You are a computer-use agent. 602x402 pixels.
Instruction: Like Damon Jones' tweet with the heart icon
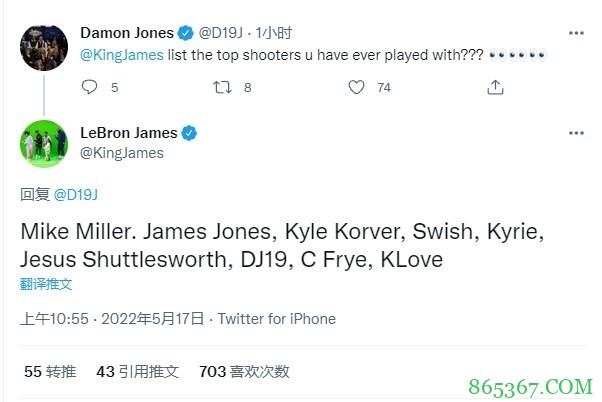(x=357, y=88)
